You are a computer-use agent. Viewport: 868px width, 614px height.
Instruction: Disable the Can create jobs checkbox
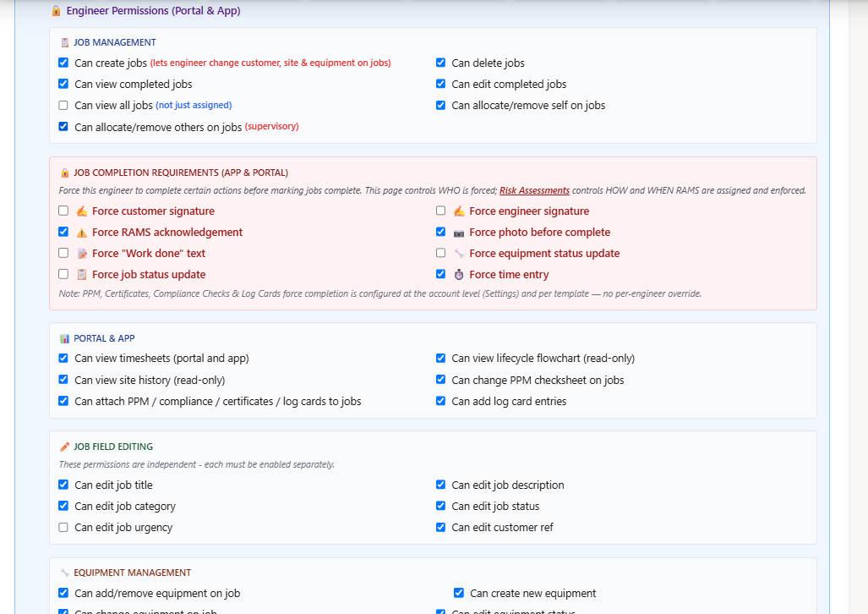point(63,63)
